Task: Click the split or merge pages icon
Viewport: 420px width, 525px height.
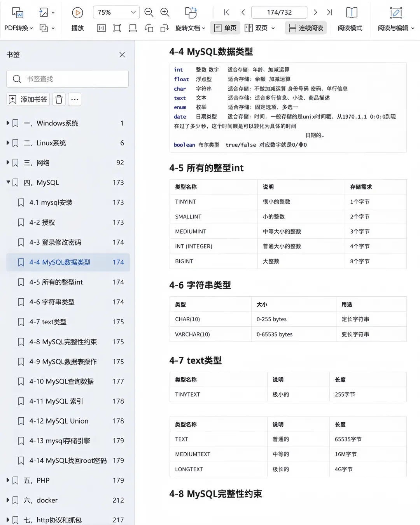Action: [x=44, y=28]
